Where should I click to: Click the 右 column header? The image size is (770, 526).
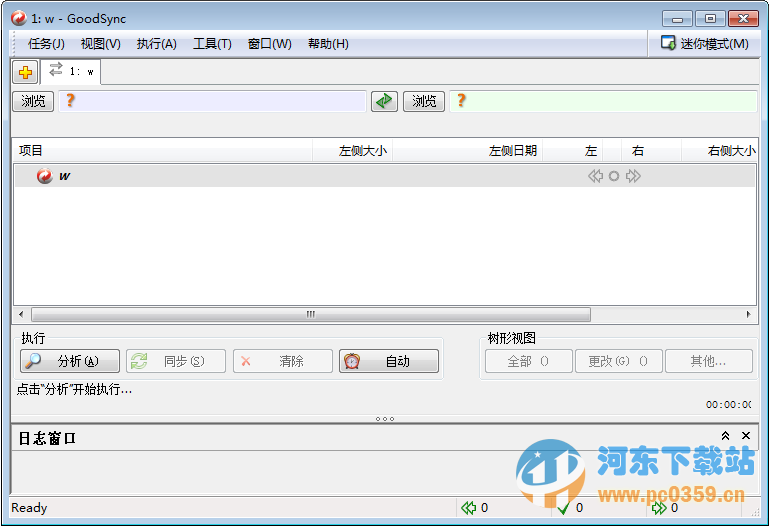[651, 151]
